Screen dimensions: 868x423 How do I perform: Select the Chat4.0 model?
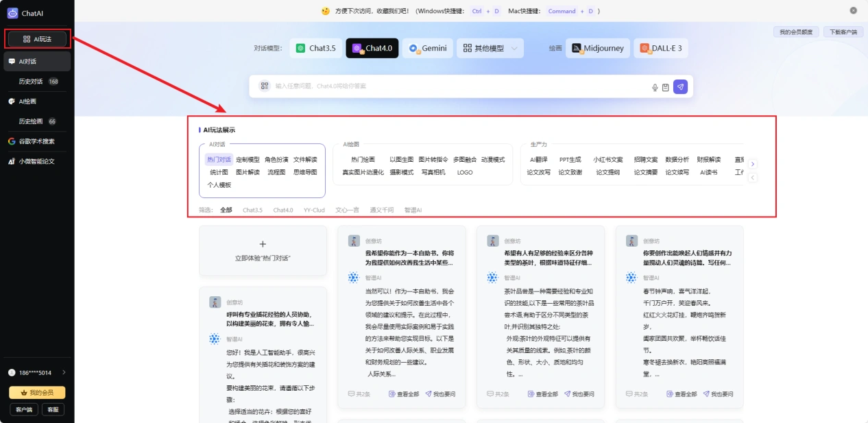point(372,48)
